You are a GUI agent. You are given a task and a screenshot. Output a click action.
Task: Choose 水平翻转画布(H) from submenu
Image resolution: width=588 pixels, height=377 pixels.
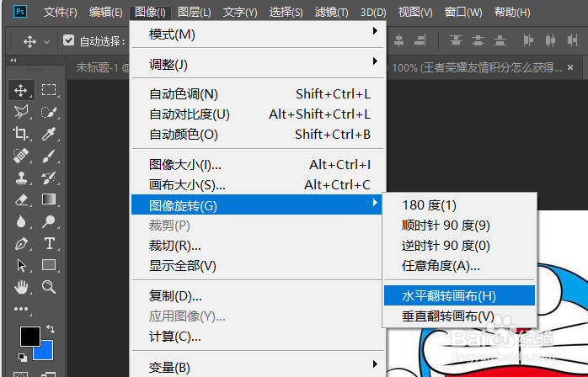[459, 295]
